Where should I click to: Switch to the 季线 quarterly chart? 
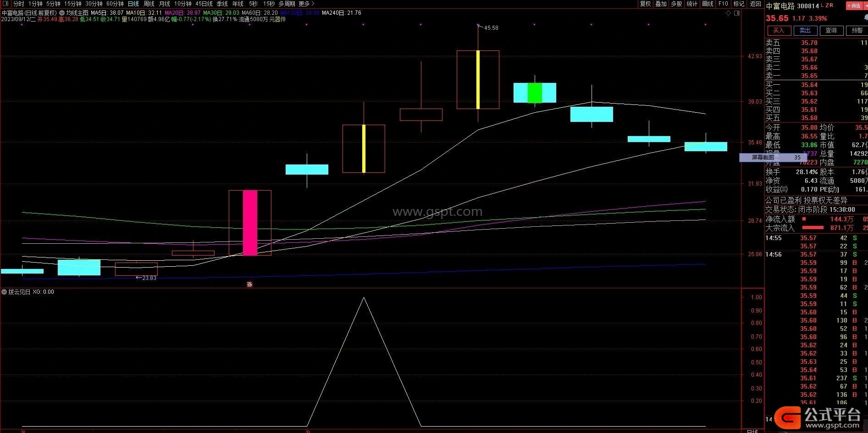click(222, 4)
